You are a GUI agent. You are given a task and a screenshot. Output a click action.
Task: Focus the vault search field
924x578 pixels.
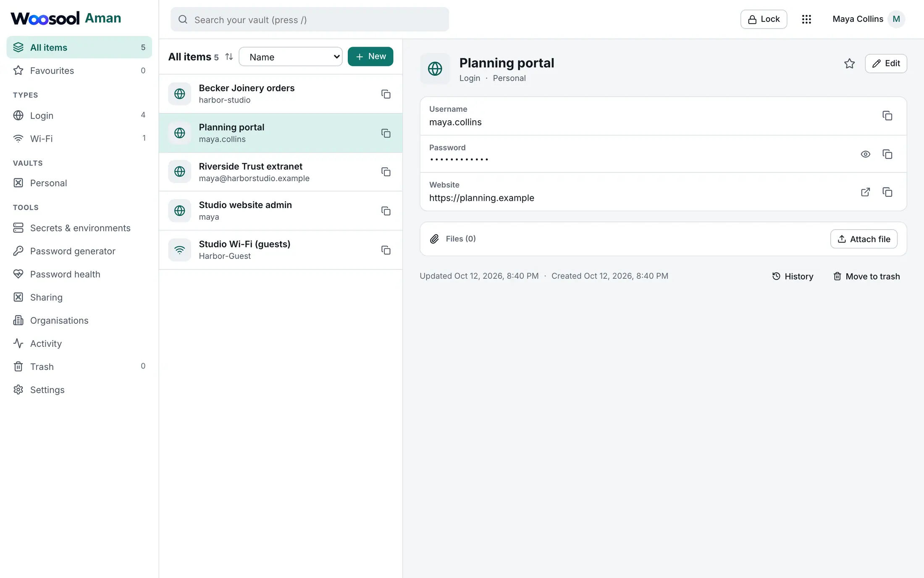click(310, 19)
